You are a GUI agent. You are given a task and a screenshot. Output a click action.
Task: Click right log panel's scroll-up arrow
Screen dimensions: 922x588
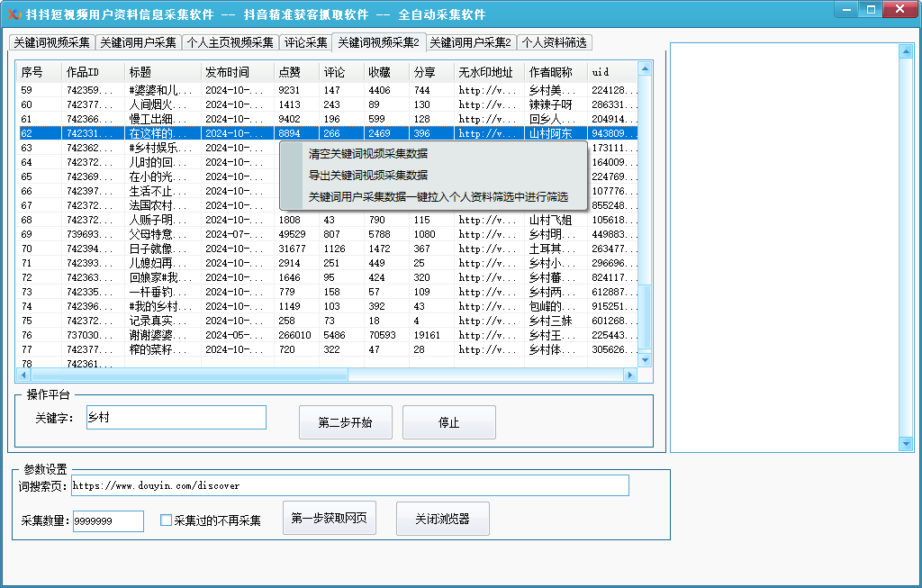pyautogui.click(x=906, y=51)
